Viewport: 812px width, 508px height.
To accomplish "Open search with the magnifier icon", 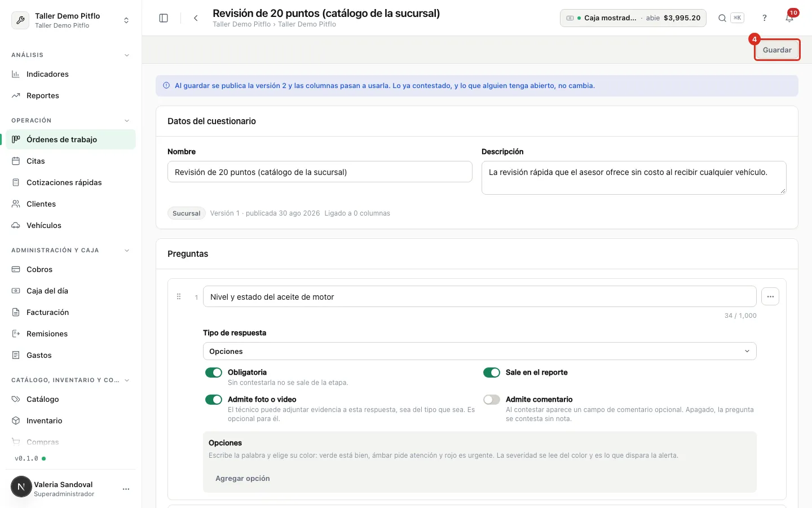I will point(722,18).
